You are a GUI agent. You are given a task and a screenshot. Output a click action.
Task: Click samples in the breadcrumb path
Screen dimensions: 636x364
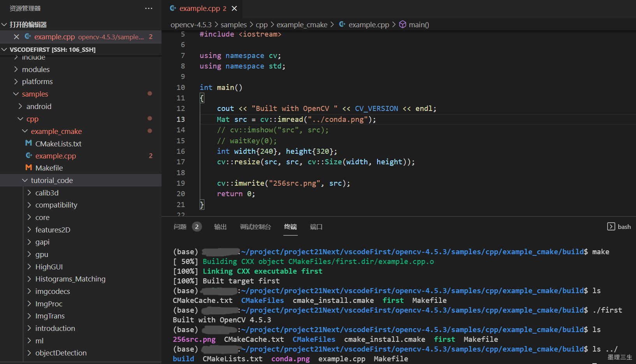click(234, 25)
